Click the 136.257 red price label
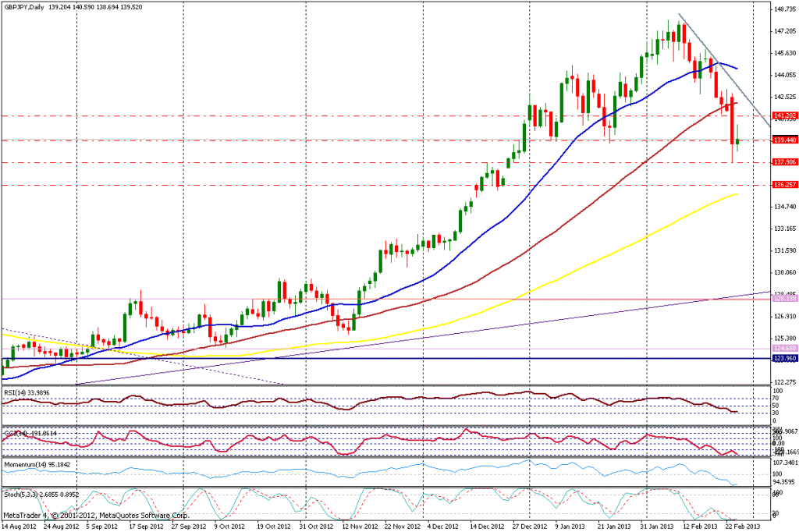This screenshot has height=532, width=799. pyautogui.click(x=783, y=185)
